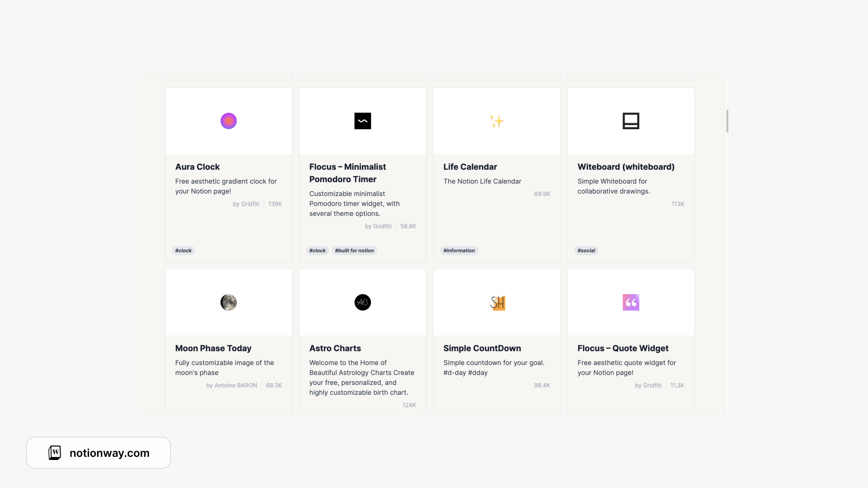Viewport: 868px width, 488px height.
Task: Select the #clock tag under Aura Clock
Action: tap(183, 250)
